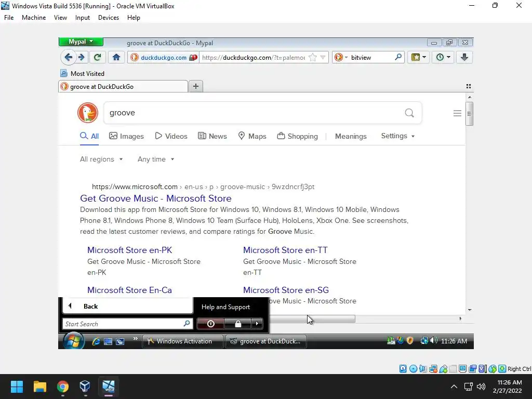This screenshot has height=399, width=532.
Task: Select the All results tab
Action: [x=89, y=136]
